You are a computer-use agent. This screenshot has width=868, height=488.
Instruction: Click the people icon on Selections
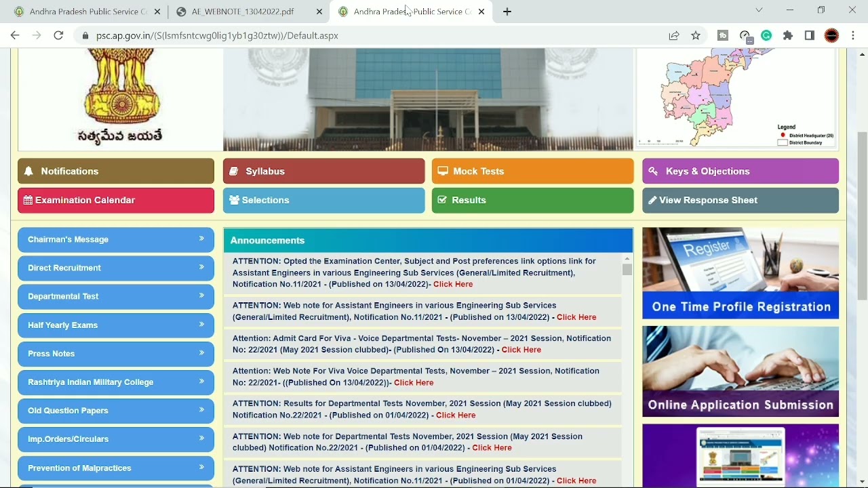235,200
